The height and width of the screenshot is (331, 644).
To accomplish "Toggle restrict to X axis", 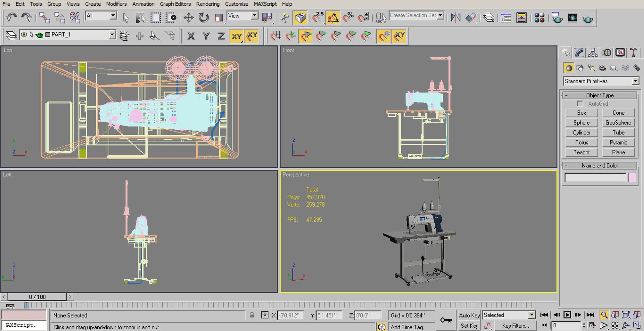I will tap(191, 36).
